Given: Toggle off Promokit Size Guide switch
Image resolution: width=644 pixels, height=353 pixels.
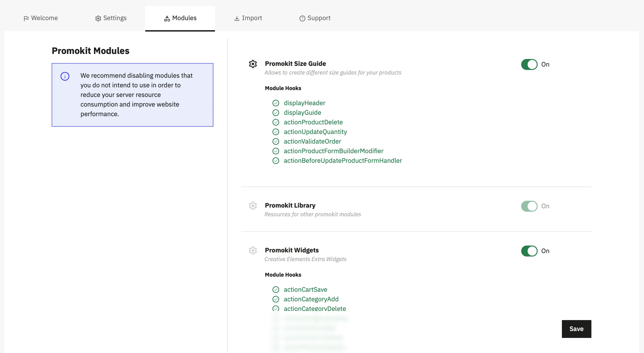Looking at the screenshot, I should (529, 64).
